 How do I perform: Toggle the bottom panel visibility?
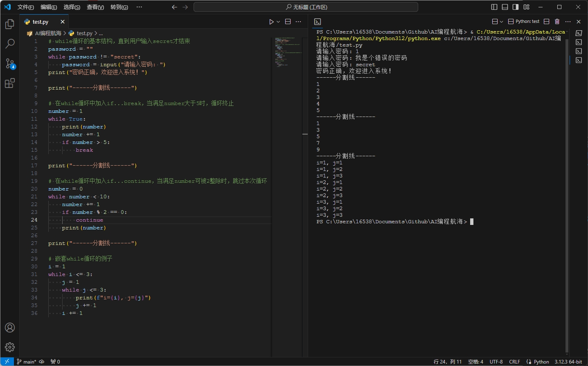tap(505, 7)
